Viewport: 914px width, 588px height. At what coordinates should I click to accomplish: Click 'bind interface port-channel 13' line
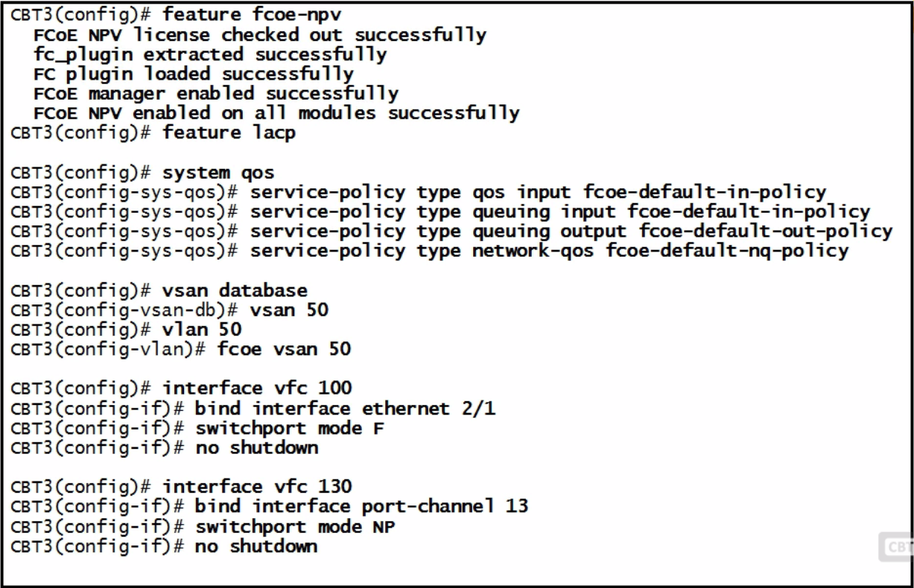(270, 507)
